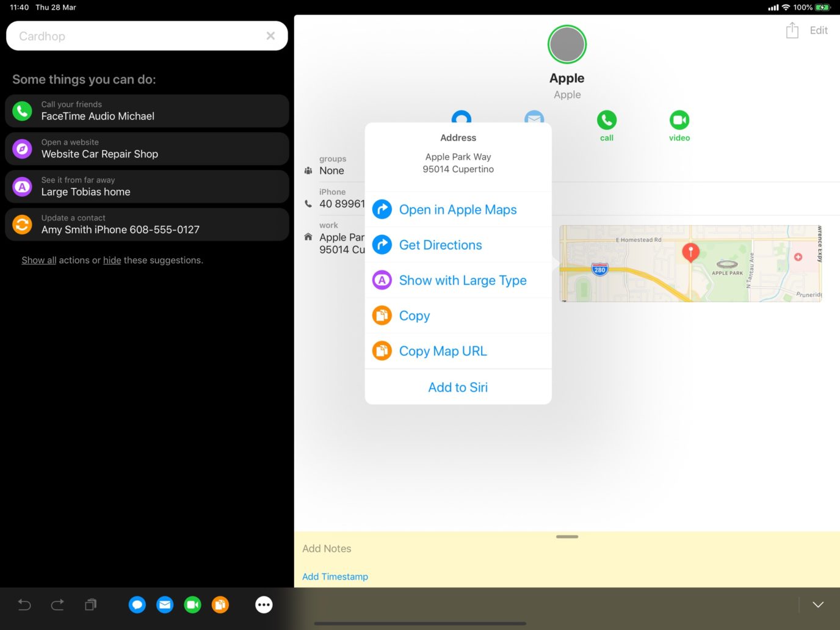Click the undo arrow icon
The image size is (840, 630).
click(x=24, y=604)
